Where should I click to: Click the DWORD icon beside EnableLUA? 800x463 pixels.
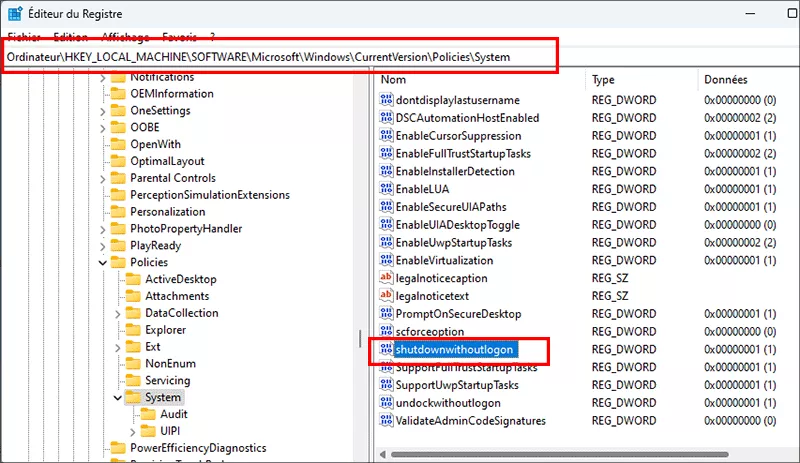point(387,189)
